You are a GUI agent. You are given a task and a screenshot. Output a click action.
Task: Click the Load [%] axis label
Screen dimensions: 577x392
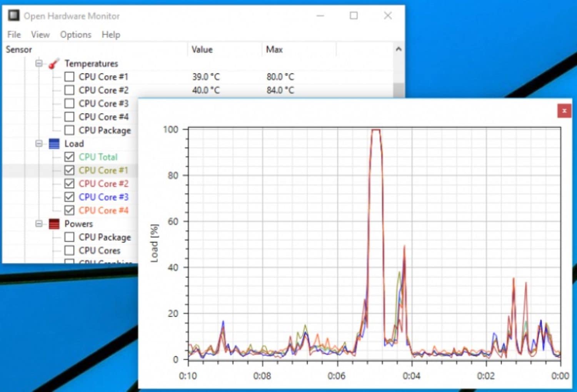click(154, 243)
